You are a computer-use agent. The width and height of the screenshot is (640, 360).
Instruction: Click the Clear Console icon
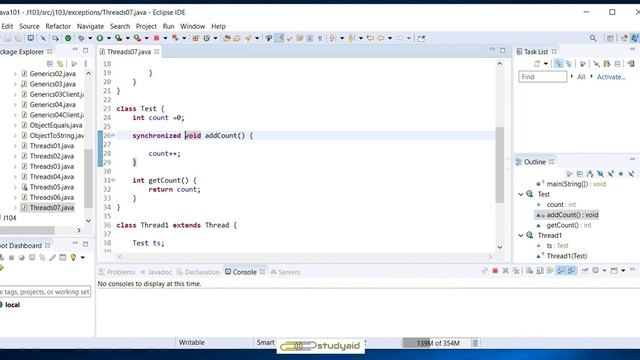(529, 271)
